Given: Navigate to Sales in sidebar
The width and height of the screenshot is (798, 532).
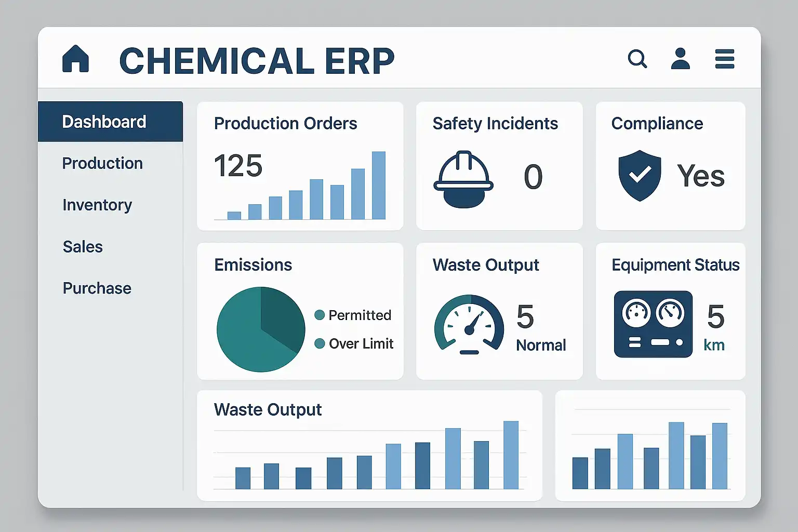Looking at the screenshot, I should click(83, 246).
